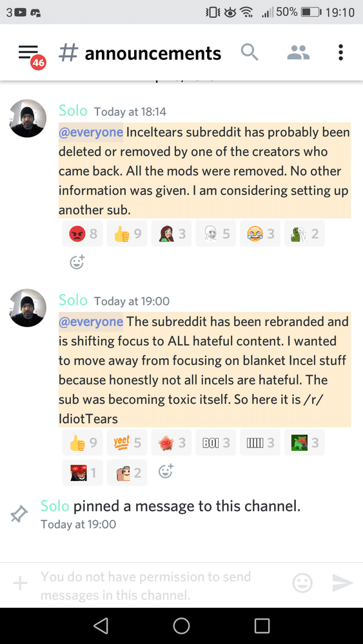This screenshot has height=644, width=363.
Task: Open the hamburger menu with 46 badge
Action: tap(30, 55)
